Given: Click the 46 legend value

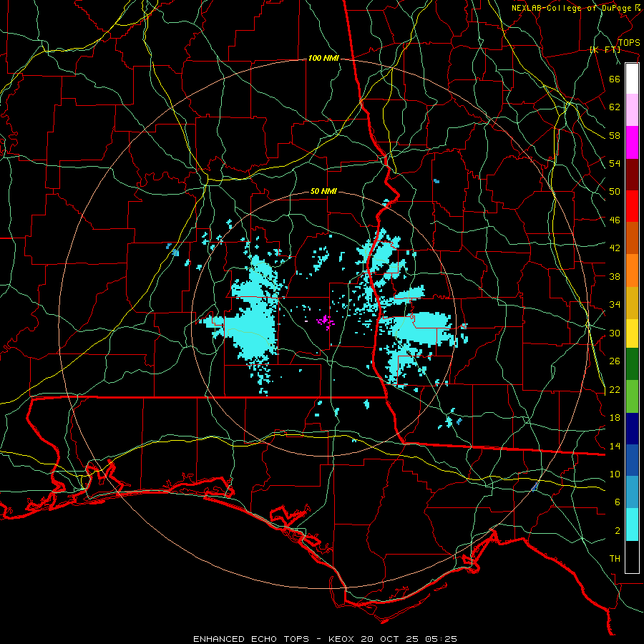Looking at the screenshot, I should 615,220.
